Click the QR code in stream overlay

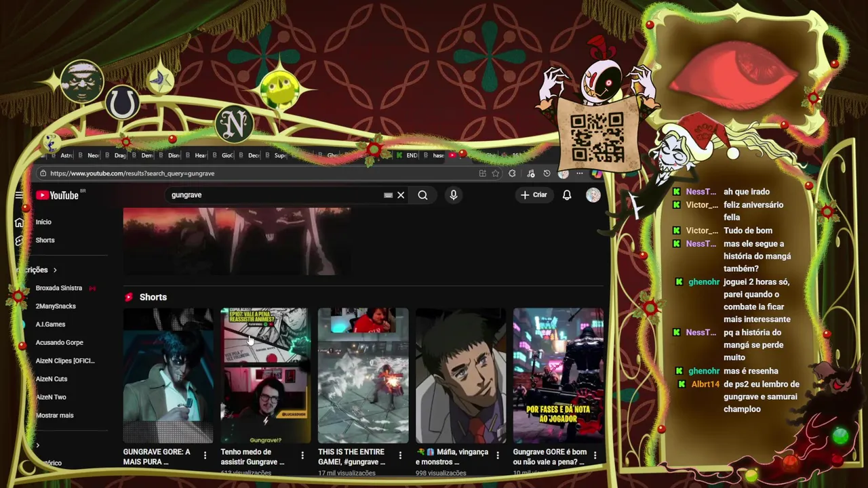coord(597,137)
